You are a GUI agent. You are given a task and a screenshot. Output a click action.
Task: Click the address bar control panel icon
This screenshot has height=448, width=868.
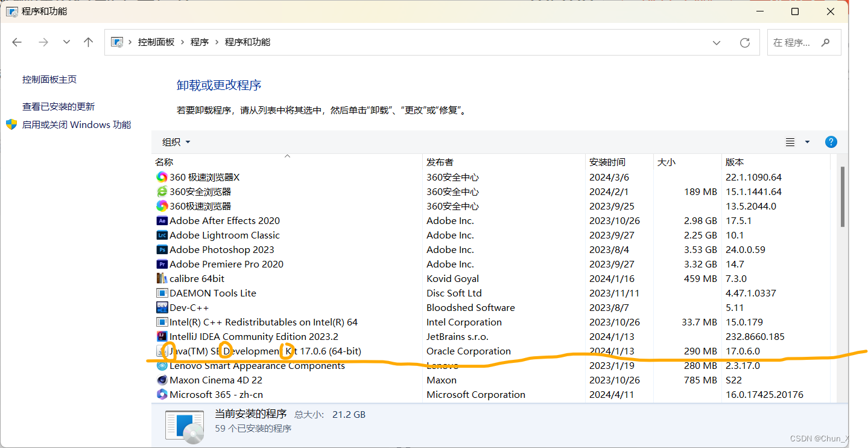(117, 42)
